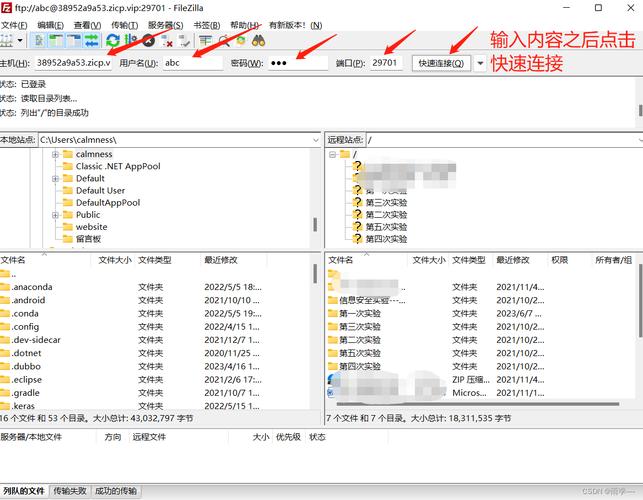
Task: Select the .eclipse folder row
Action: tap(156, 379)
